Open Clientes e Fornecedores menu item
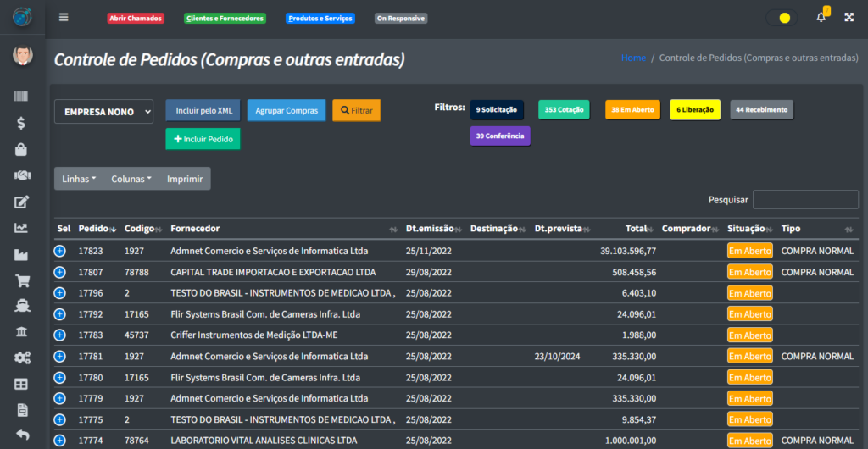 tap(225, 18)
